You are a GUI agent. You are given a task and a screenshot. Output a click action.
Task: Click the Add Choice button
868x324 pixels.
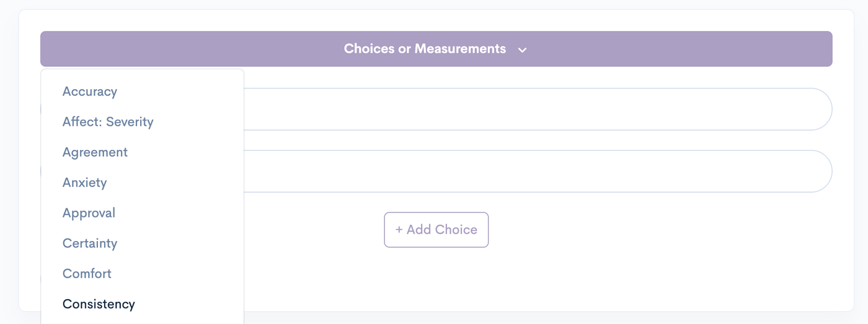436,230
